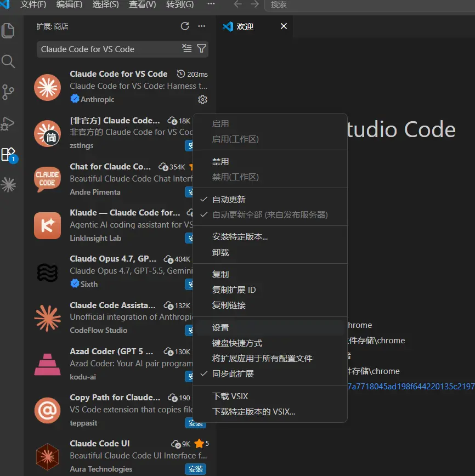Install the Copy Path for Claude extension
The image size is (475, 476).
(196, 423)
